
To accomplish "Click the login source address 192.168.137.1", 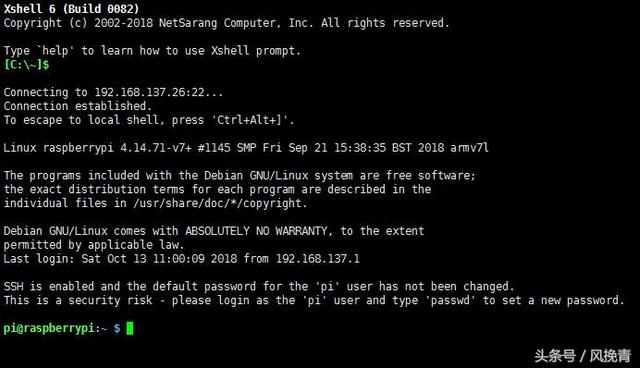I will pos(318,259).
